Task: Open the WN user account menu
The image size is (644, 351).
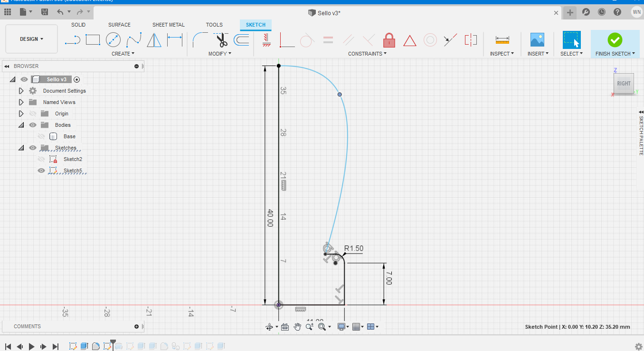Action: click(x=636, y=12)
